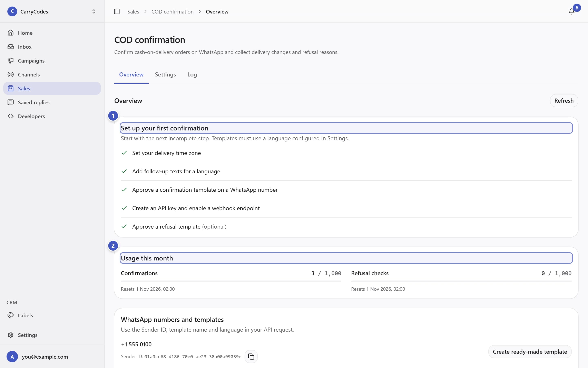Select 'Create an API key' step

[x=346, y=208]
